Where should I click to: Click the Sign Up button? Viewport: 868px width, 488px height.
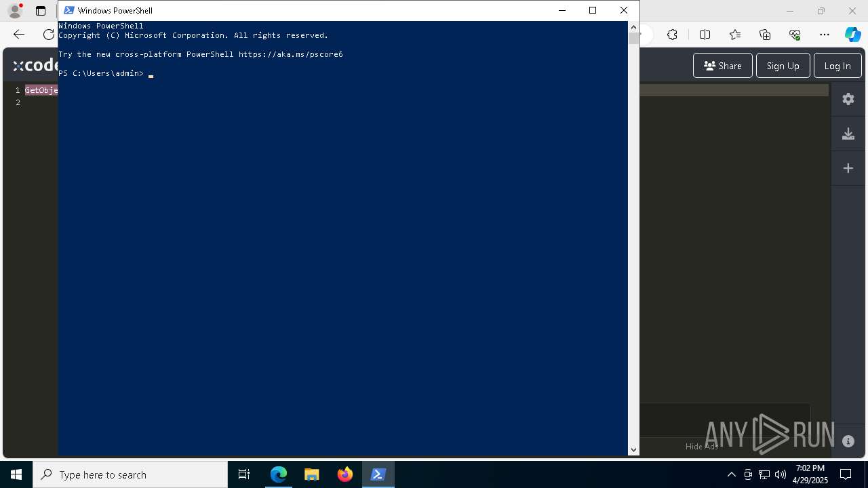[x=783, y=66]
